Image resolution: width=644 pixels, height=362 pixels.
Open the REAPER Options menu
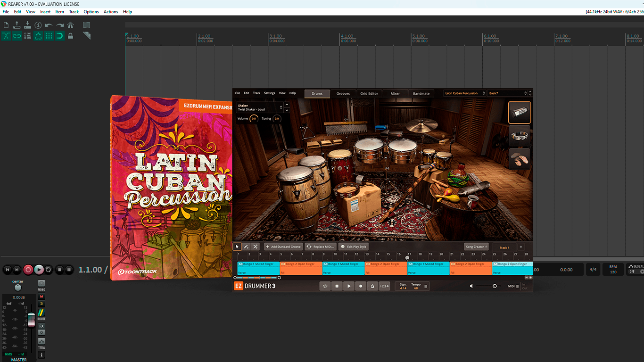tap(91, 12)
